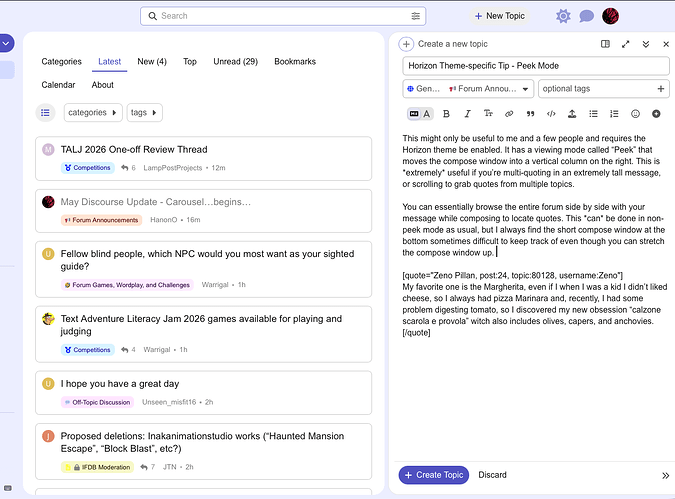Switch to Unread (29) tab
Screen dimensions: 675x499
tap(235, 62)
